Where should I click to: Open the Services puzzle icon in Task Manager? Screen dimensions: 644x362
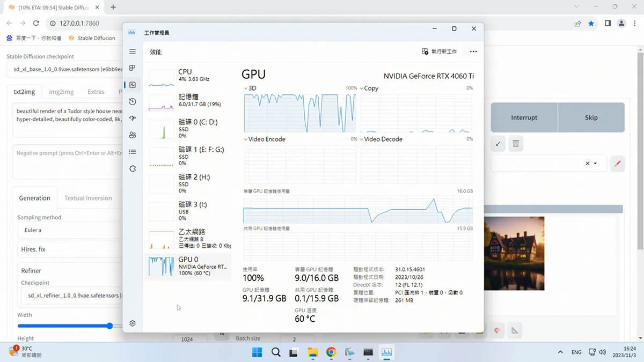point(133,168)
